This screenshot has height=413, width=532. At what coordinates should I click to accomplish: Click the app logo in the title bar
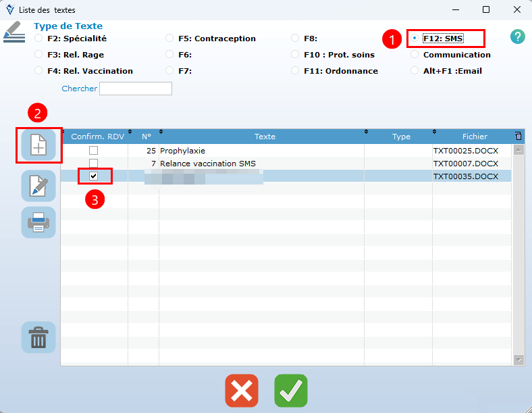coord(10,10)
